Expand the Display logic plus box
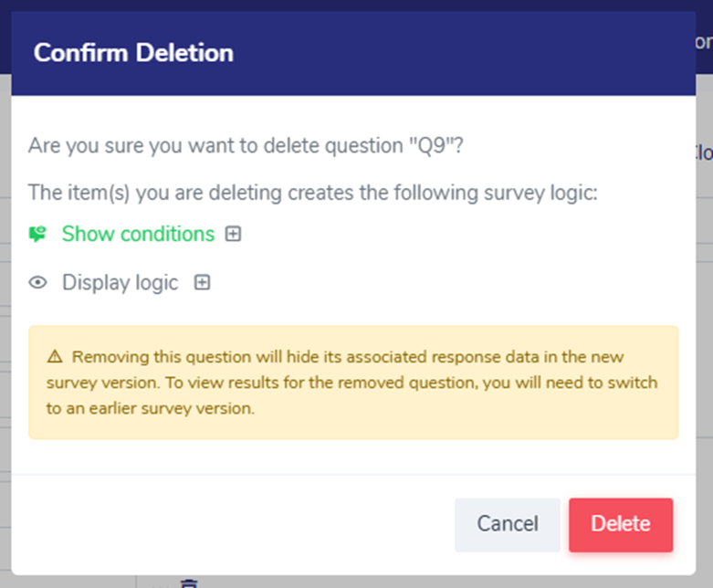This screenshot has height=588, width=713. 203,283
